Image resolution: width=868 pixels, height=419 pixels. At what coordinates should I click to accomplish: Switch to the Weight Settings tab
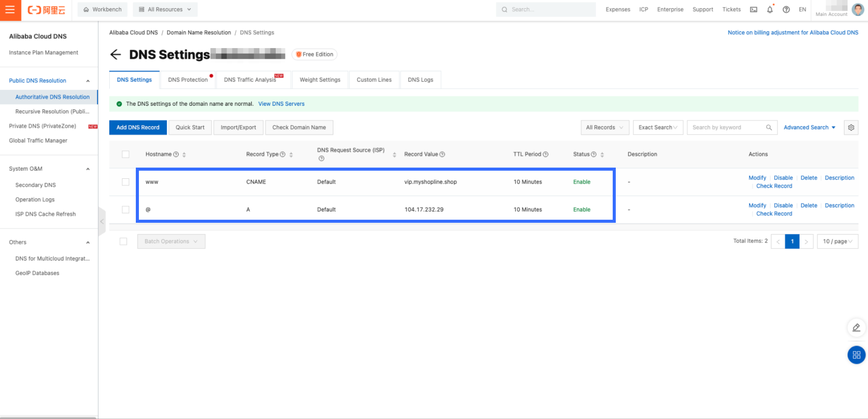click(320, 80)
